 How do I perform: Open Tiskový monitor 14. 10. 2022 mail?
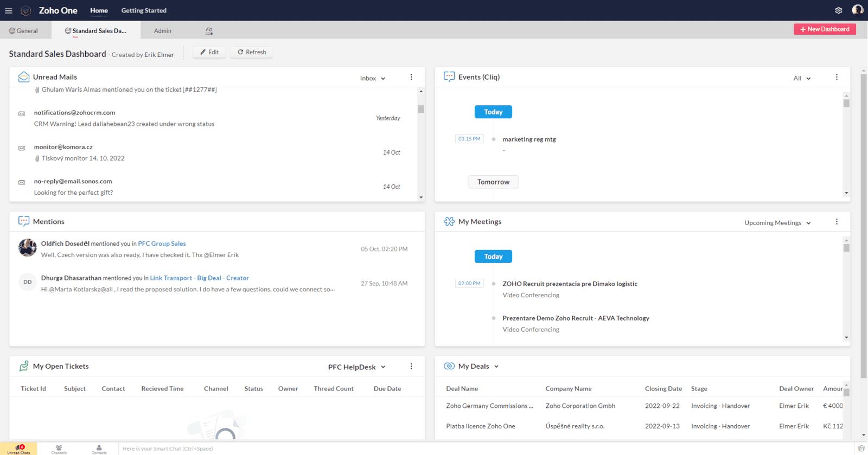click(x=83, y=158)
